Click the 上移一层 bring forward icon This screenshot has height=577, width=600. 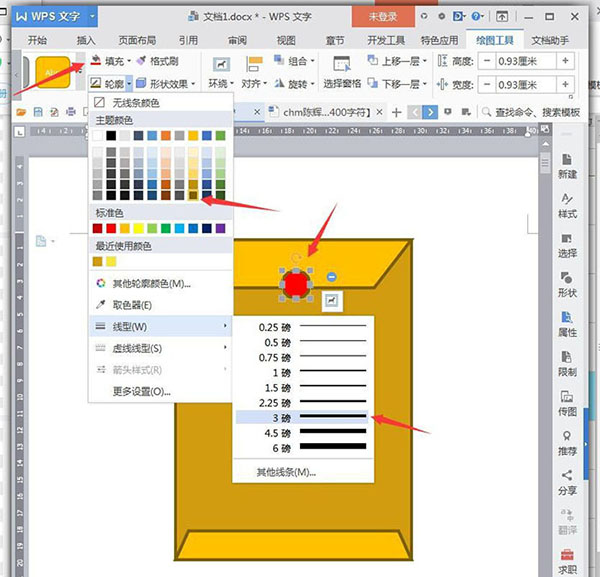372,60
